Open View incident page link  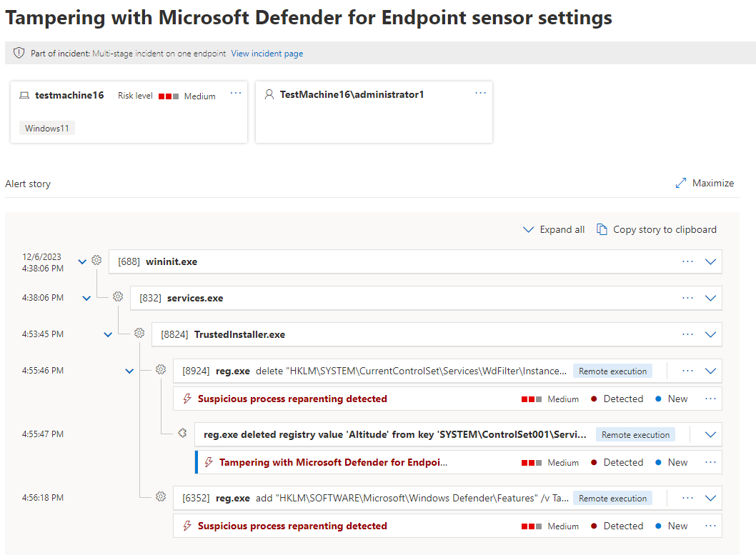click(267, 54)
